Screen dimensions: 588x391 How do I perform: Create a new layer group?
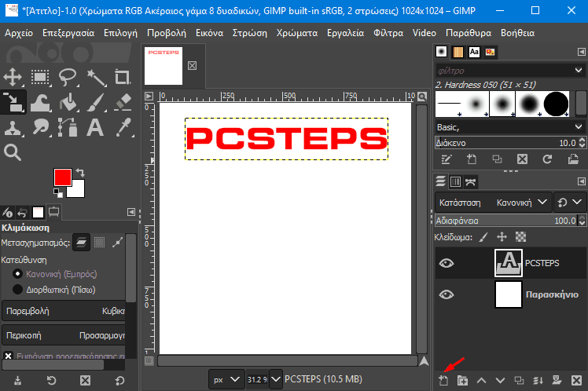pyautogui.click(x=463, y=381)
